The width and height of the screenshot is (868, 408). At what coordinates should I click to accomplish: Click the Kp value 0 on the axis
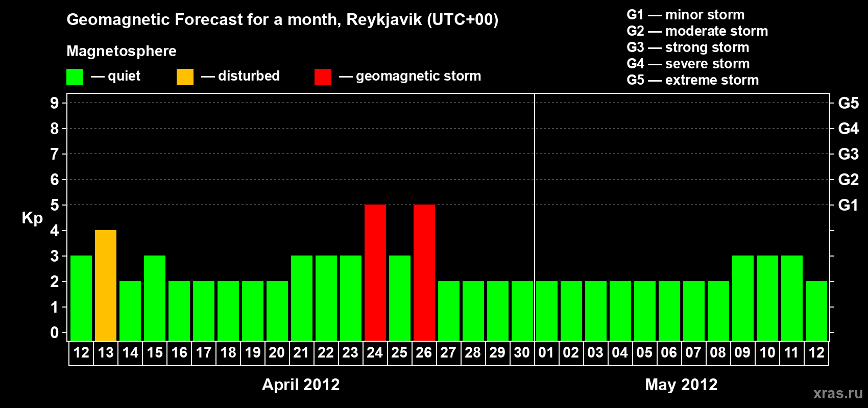click(55, 333)
